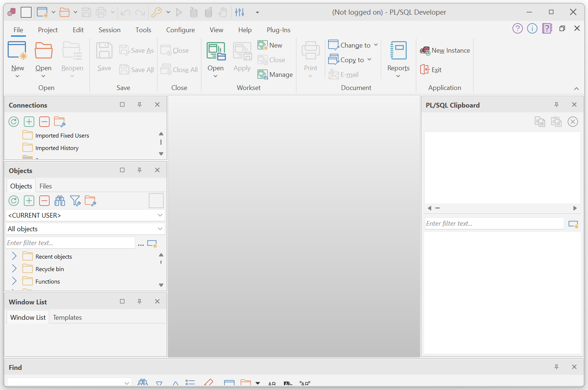
Task: Refresh the Objects browser
Action: pyautogui.click(x=14, y=200)
